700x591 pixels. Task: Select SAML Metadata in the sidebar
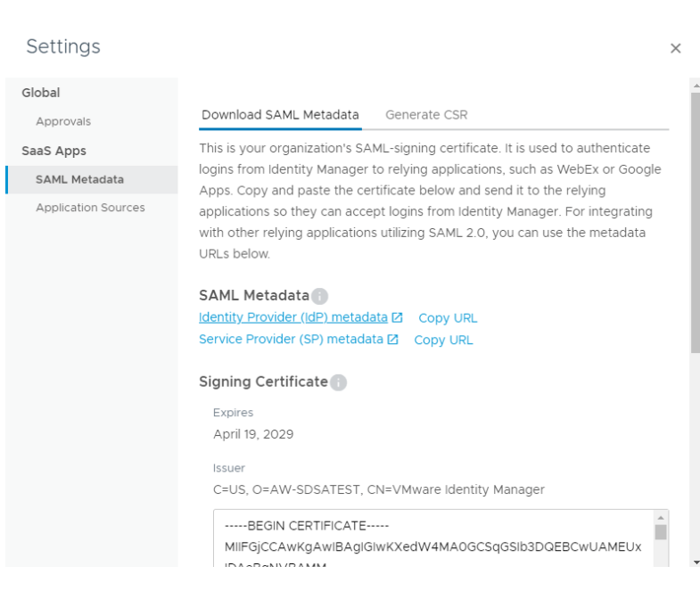click(x=79, y=179)
